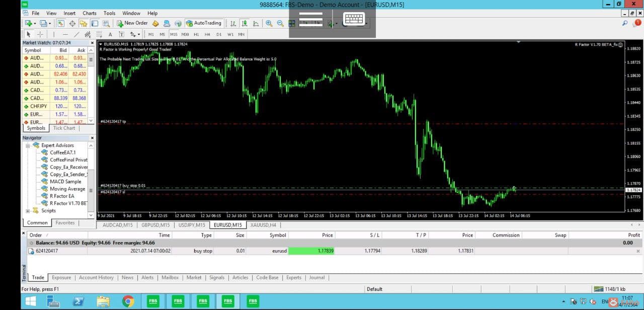Image resolution: width=644 pixels, height=310 pixels.
Task: Switch timeframe to M5
Action: point(162,34)
